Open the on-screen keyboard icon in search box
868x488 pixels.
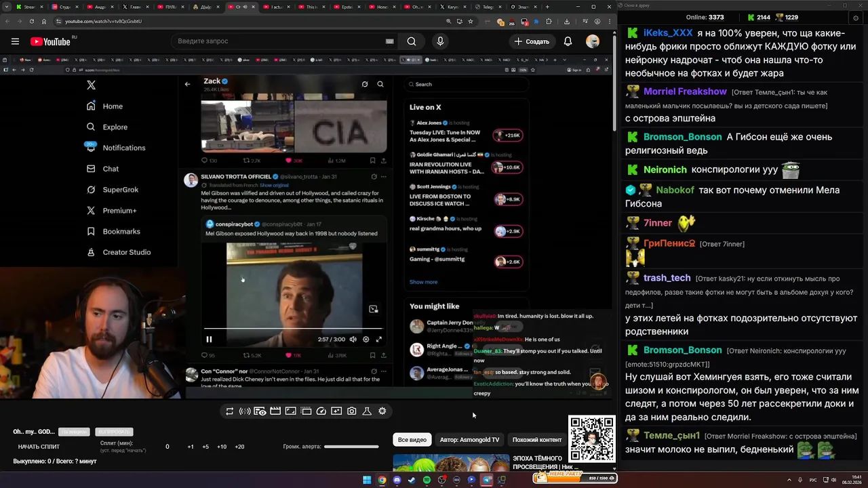point(389,41)
